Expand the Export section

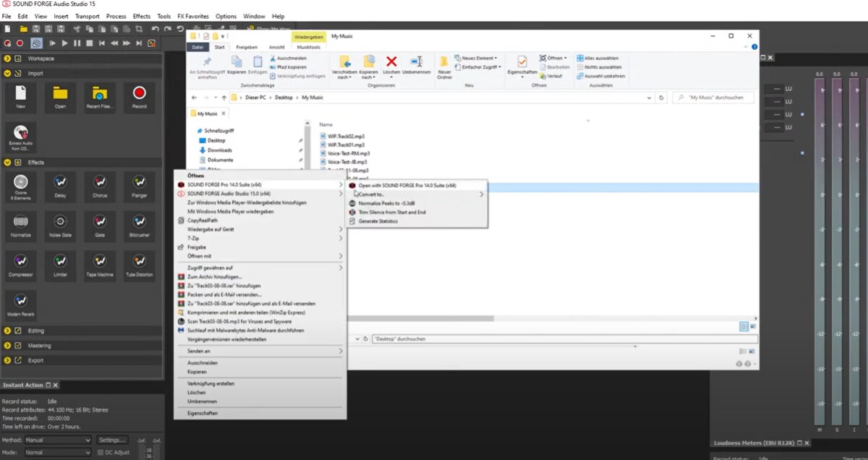[7, 360]
